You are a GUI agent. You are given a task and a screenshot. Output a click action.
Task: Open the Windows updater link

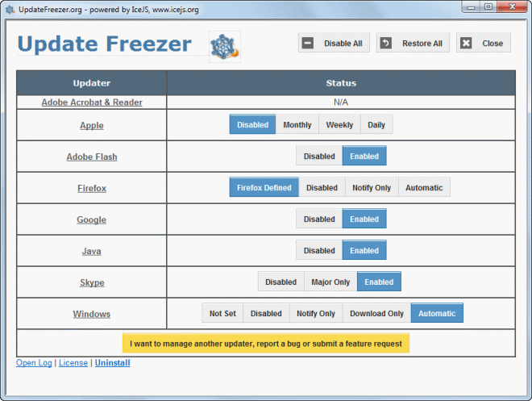tap(92, 314)
